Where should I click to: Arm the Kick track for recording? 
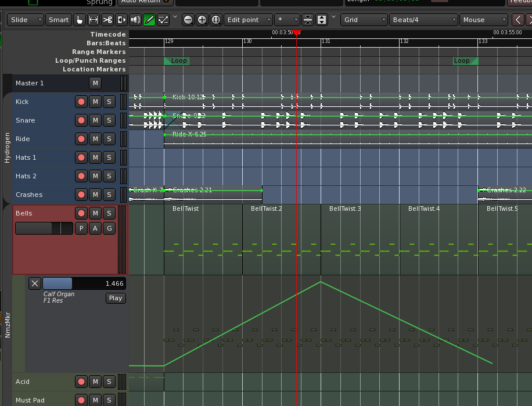[81, 102]
